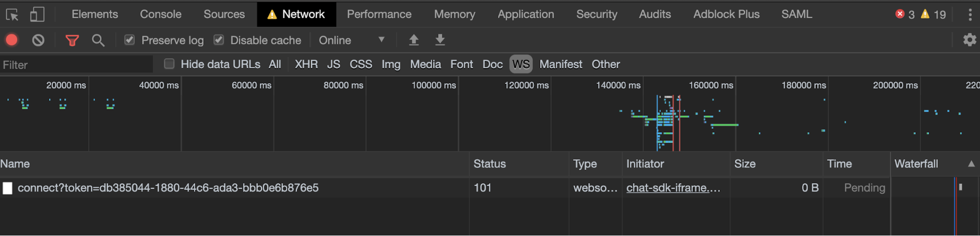
Task: Open the network search magnifier
Action: (x=99, y=40)
